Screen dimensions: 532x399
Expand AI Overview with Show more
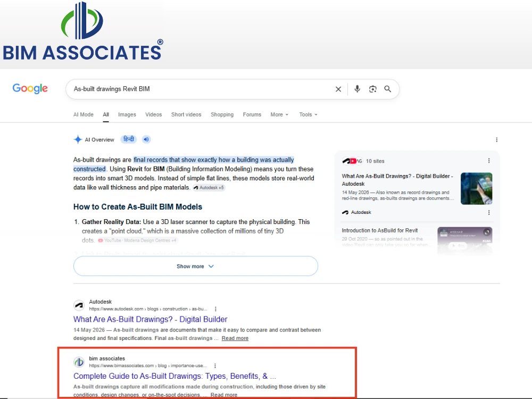point(195,267)
